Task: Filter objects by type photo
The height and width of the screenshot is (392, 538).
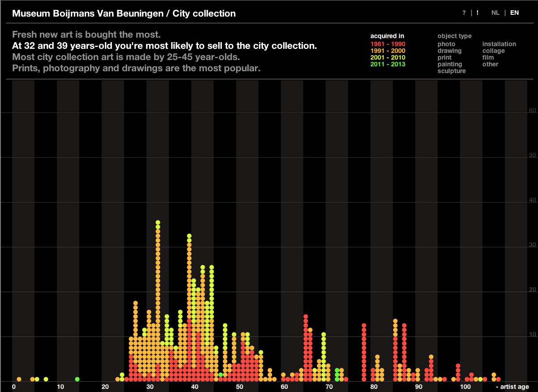Action: click(x=446, y=44)
